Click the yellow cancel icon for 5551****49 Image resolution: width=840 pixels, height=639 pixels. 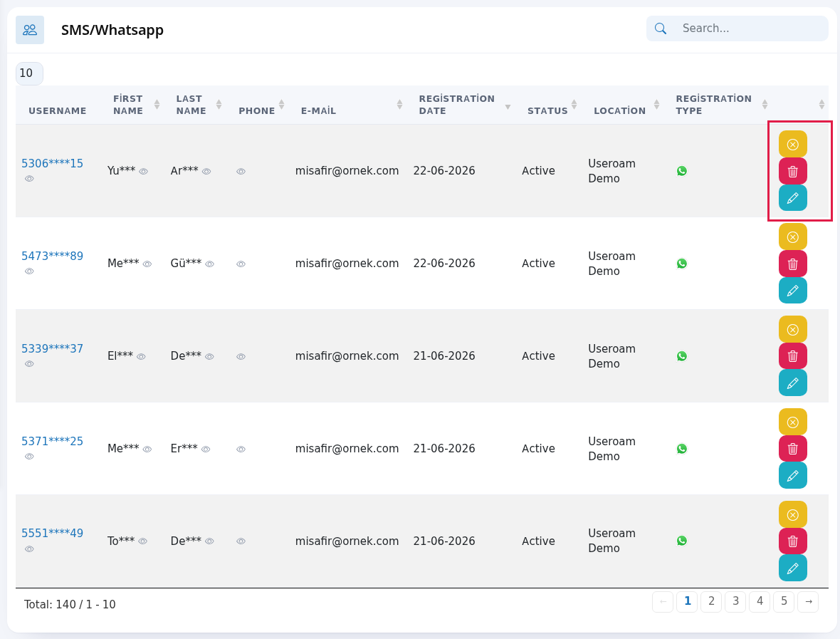click(793, 514)
